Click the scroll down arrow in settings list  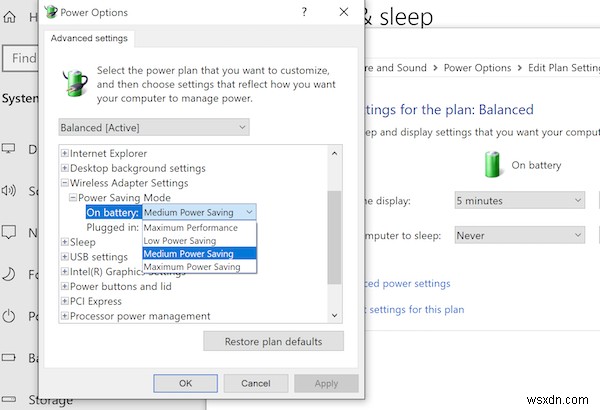coord(334,316)
